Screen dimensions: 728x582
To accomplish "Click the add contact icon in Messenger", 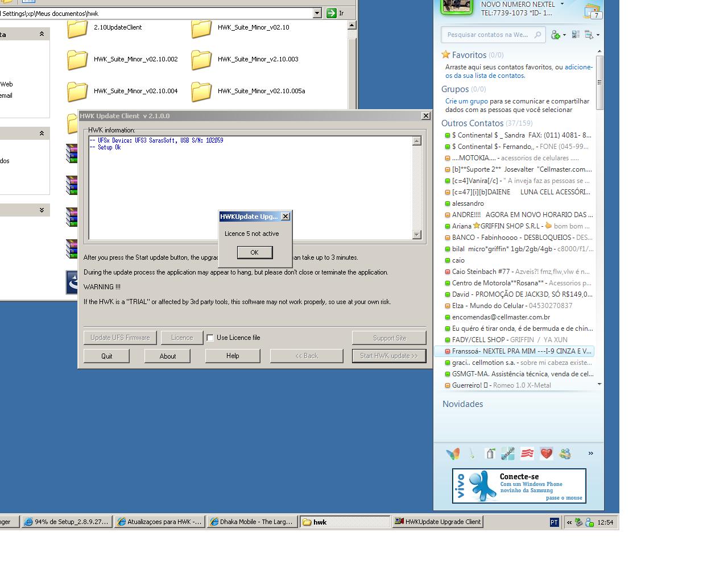I will [x=555, y=35].
